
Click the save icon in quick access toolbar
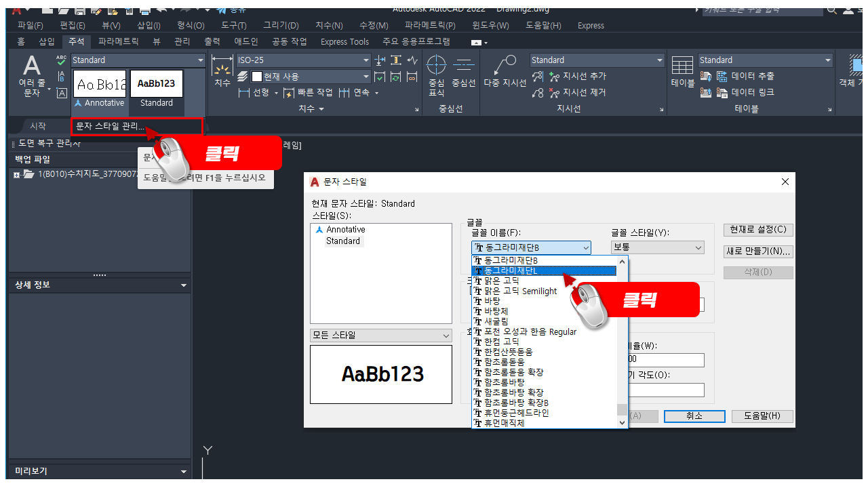(80, 11)
